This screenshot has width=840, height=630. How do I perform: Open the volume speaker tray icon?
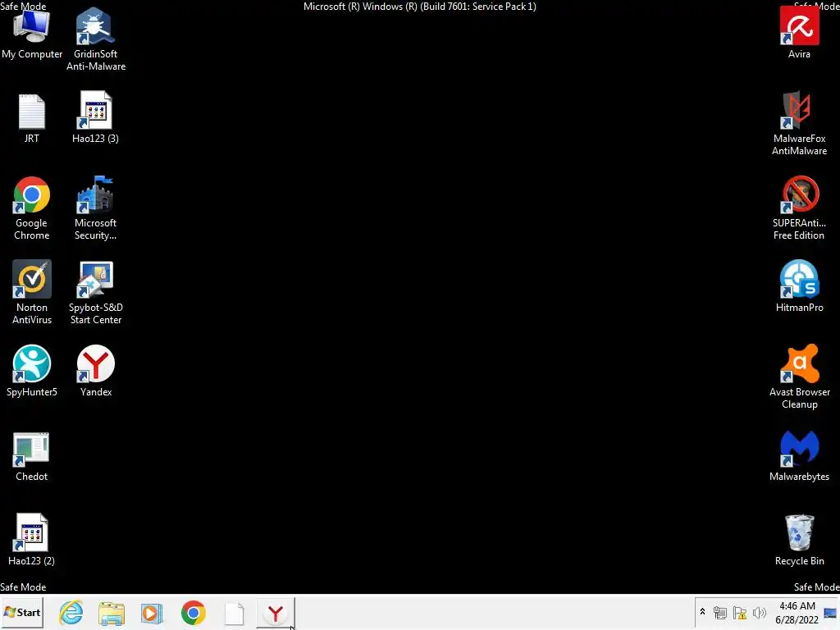[759, 612]
